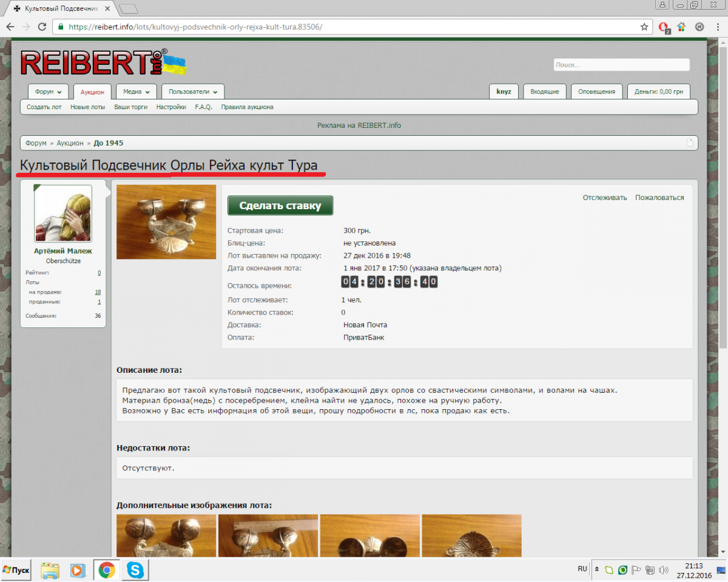This screenshot has width=728, height=582.
Task: Open the Новые лоты submenu link
Action: coord(88,107)
